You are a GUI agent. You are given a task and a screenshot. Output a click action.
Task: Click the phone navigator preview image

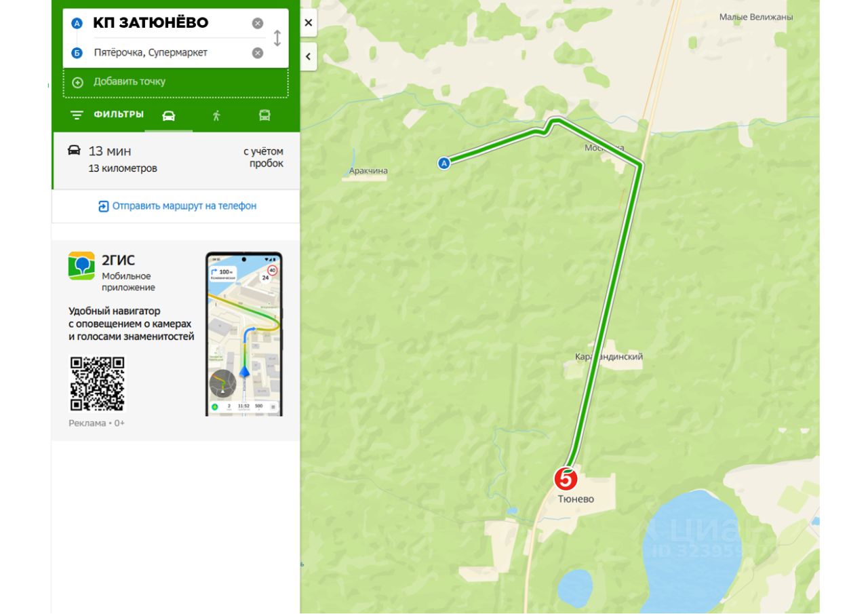[x=244, y=334]
